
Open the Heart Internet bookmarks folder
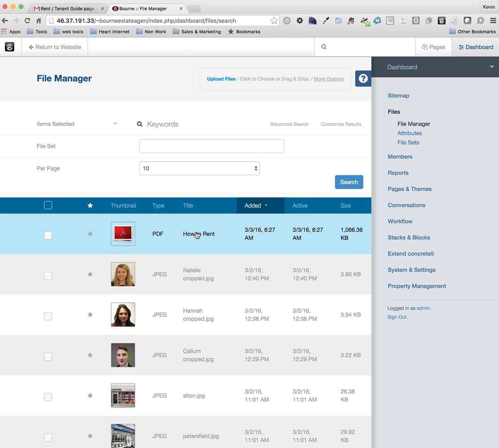click(x=110, y=32)
